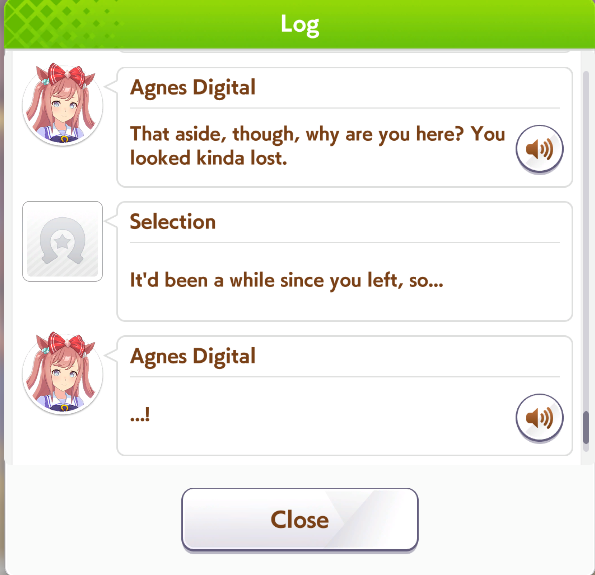Click the Selection label heading
The image size is (595, 575).
pos(173,222)
